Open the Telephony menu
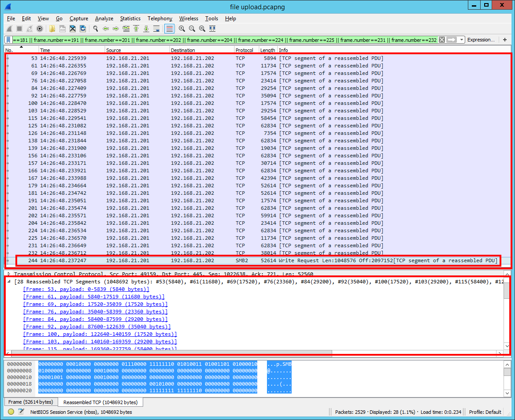Screen dimensions: 515x420 point(159,19)
